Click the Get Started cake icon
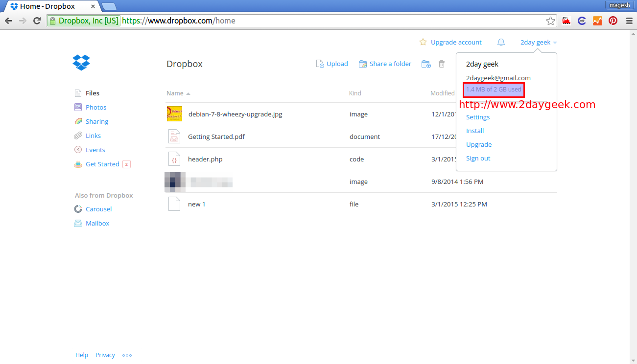 coord(78,164)
